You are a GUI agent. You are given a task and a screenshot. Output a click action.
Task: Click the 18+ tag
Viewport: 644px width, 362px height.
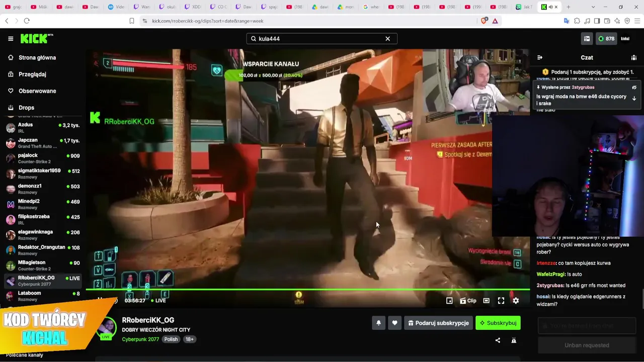click(190, 339)
